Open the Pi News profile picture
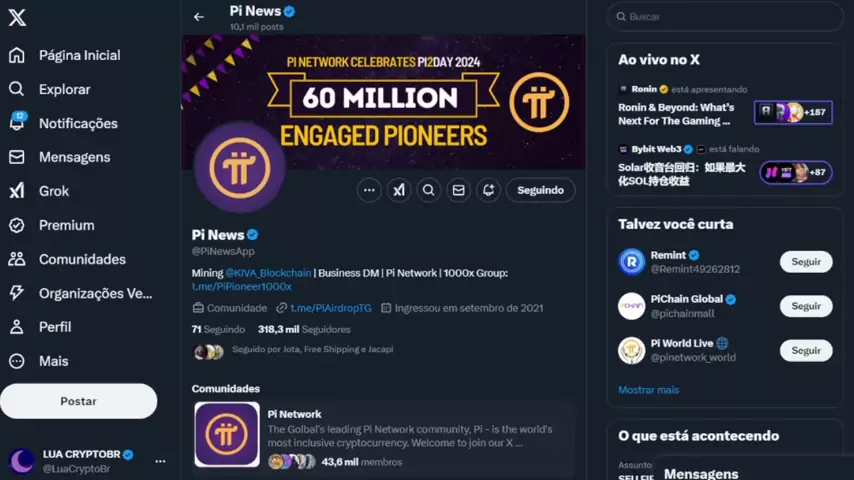The width and height of the screenshot is (854, 480). [x=240, y=168]
